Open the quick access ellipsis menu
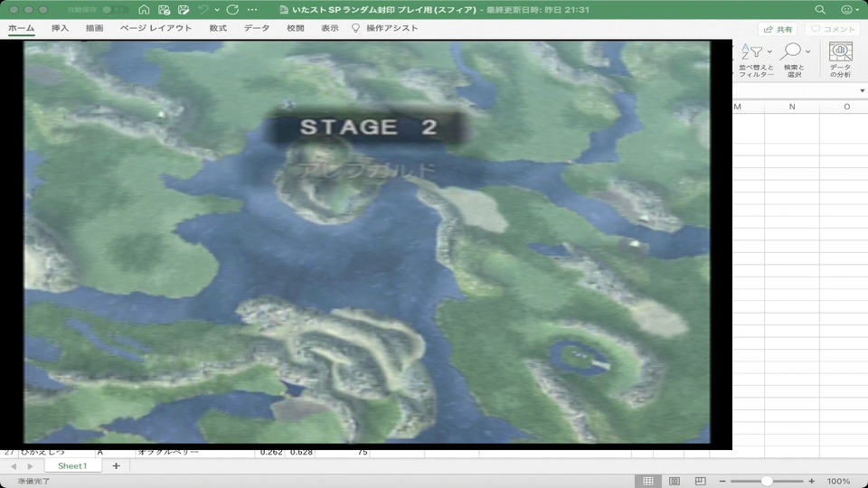This screenshot has height=488, width=868. (252, 9)
